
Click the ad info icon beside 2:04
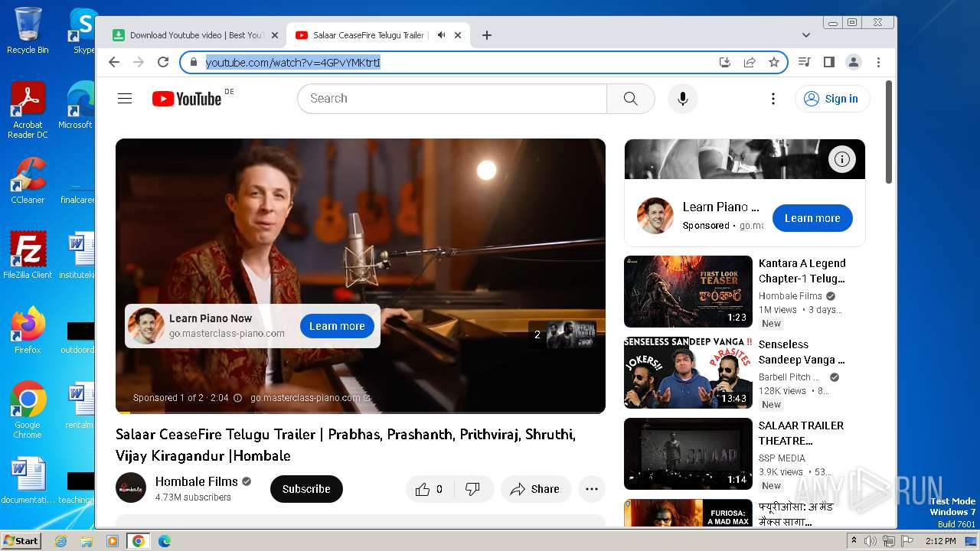tap(237, 398)
